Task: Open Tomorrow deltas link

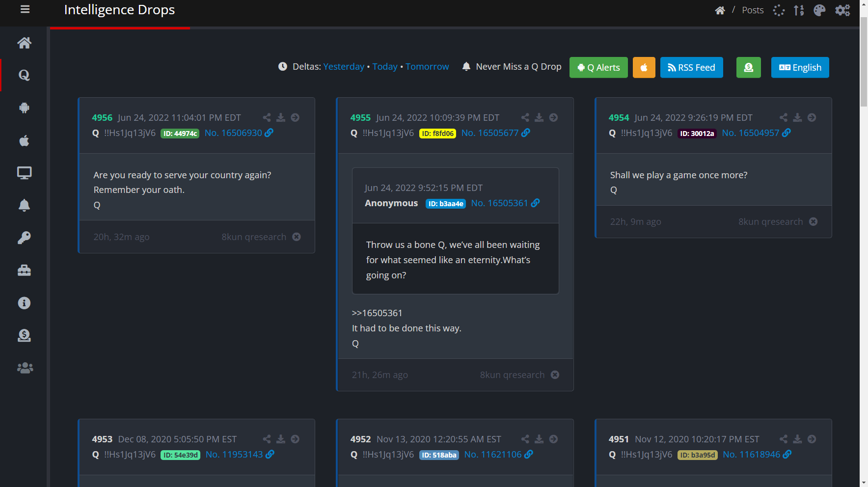Action: [x=427, y=66]
